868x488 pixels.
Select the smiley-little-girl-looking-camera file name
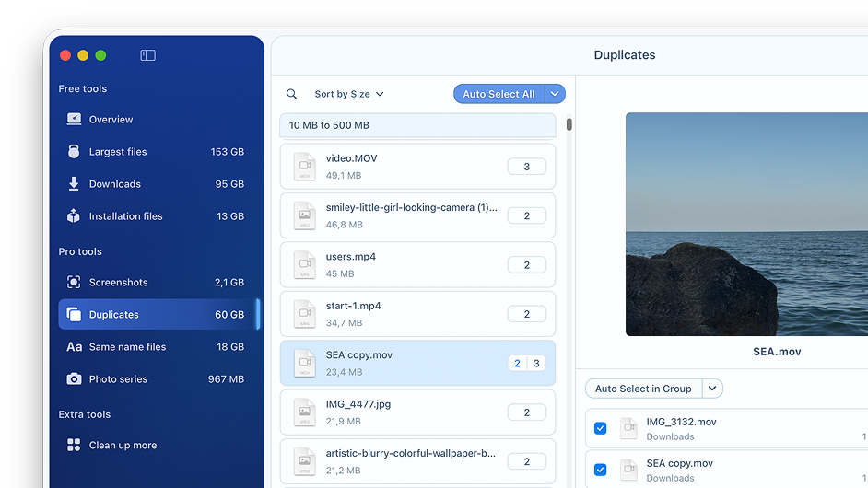(x=411, y=207)
